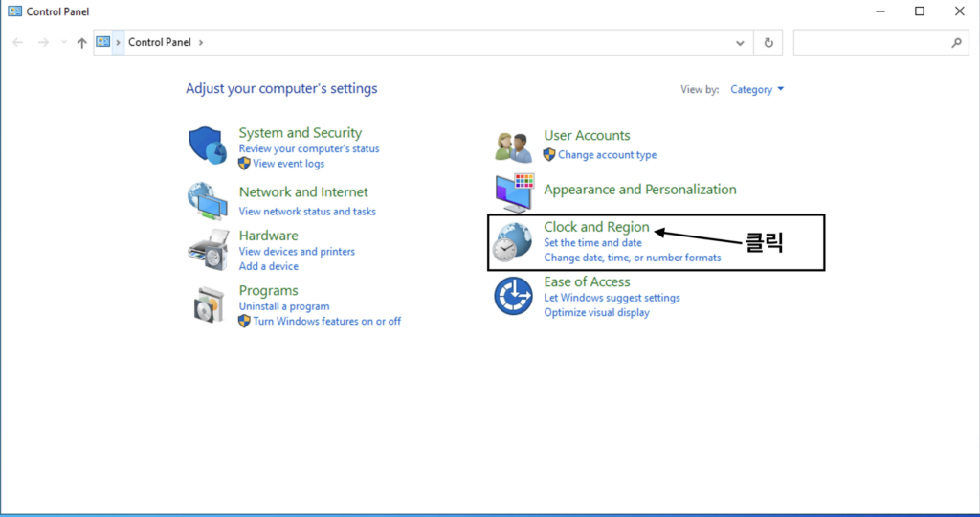Click the shield icon beside View event logs
The height and width of the screenshot is (517, 980).
pos(244,163)
